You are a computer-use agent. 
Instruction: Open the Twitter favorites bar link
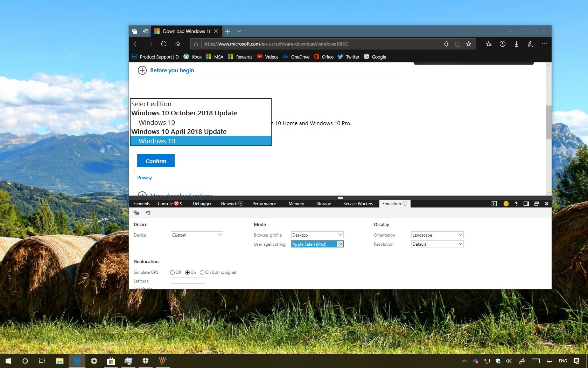349,57
